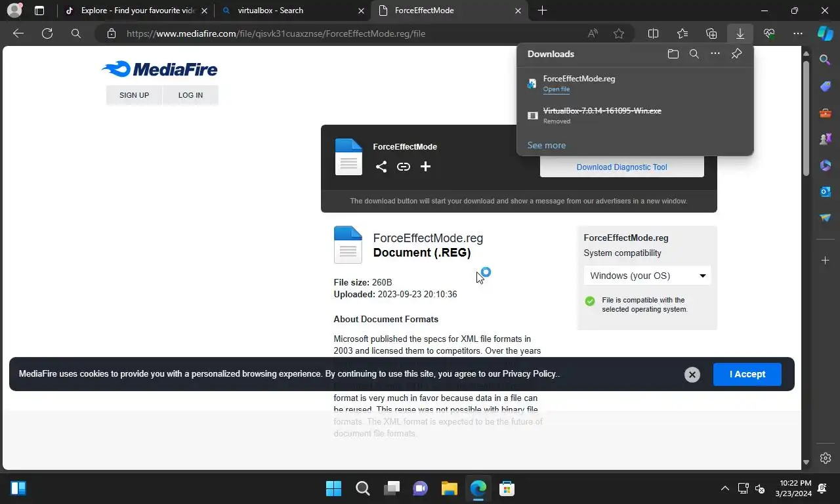
Task: Share ForceEffectMode file icon
Action: pos(381,167)
